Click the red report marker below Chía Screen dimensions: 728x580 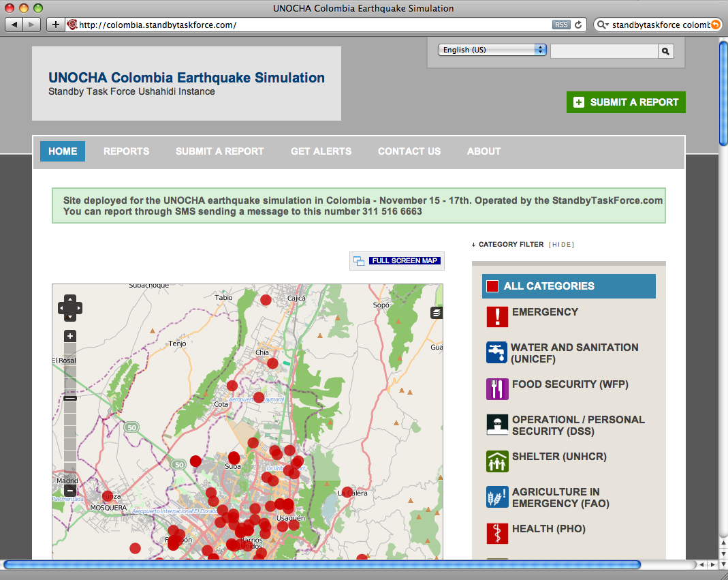[x=272, y=363]
